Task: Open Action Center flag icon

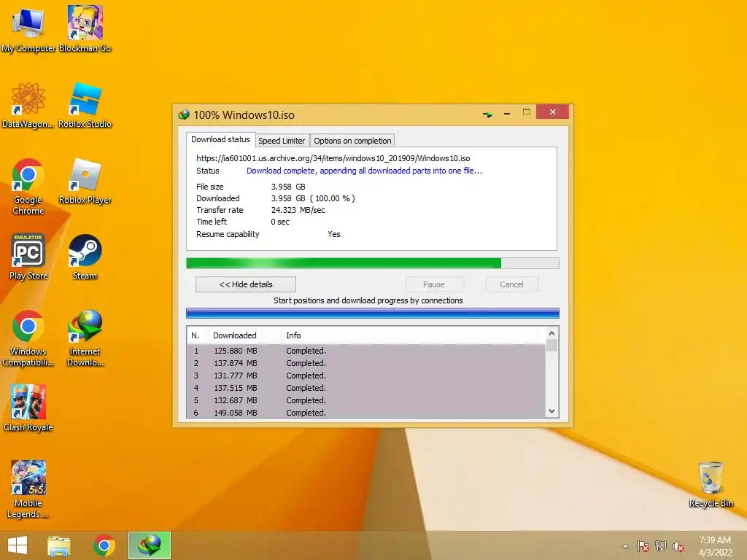Action: (643, 546)
